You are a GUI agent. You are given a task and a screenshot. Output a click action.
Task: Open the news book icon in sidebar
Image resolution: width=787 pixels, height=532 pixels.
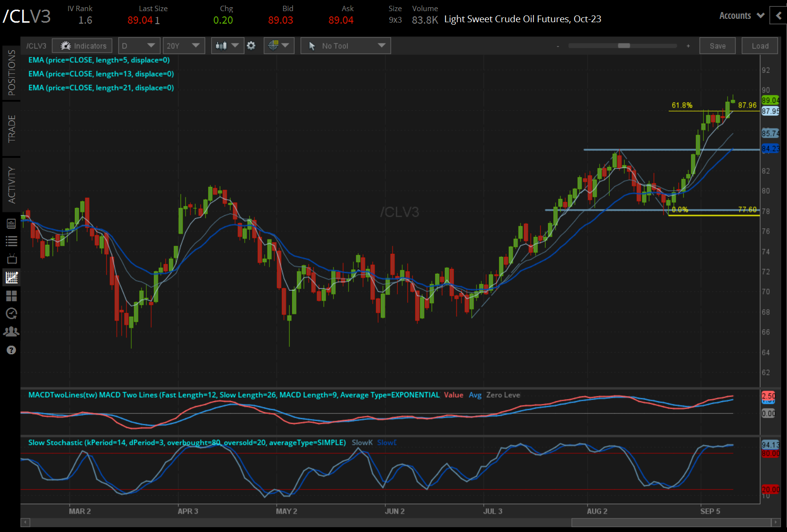pos(11,224)
